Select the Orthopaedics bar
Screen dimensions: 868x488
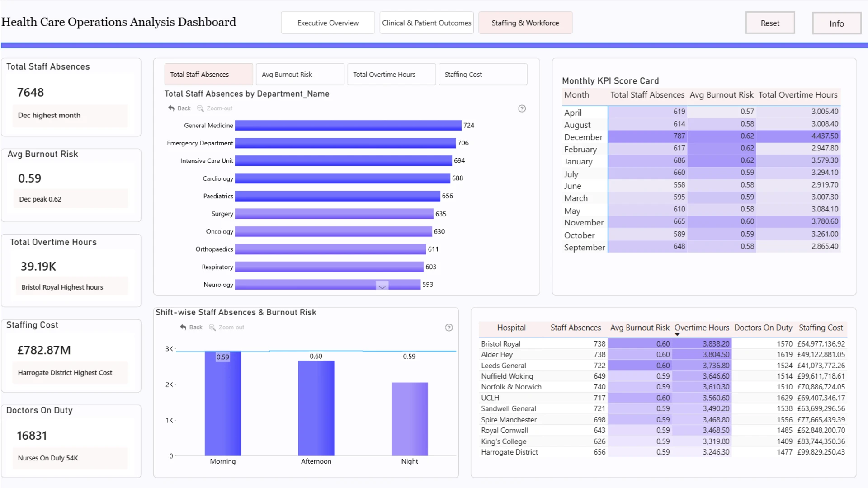click(x=330, y=249)
